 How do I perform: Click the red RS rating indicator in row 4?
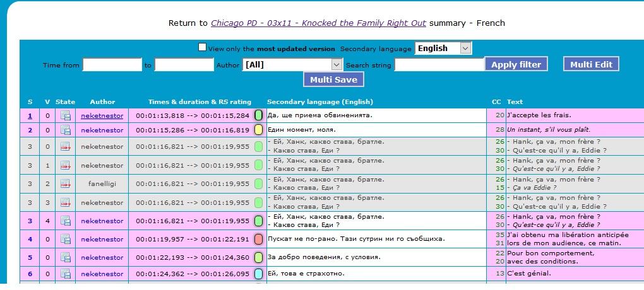tap(258, 240)
